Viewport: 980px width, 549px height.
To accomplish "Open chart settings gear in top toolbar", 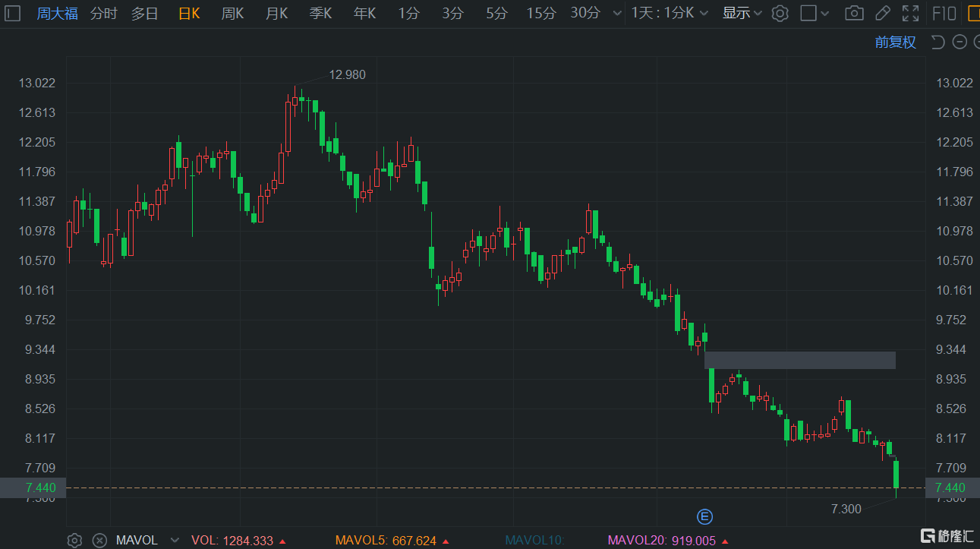I will (x=780, y=13).
